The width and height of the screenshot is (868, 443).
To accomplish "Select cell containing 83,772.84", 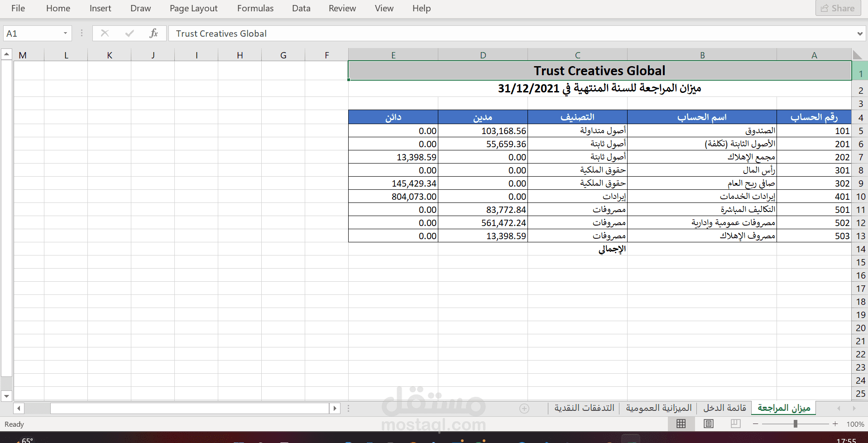I will pos(483,210).
